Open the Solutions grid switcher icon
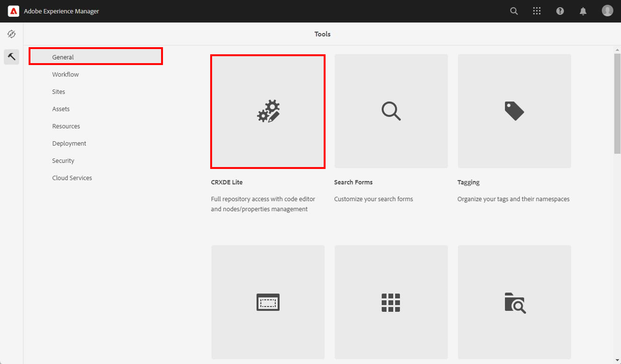 pos(537,11)
